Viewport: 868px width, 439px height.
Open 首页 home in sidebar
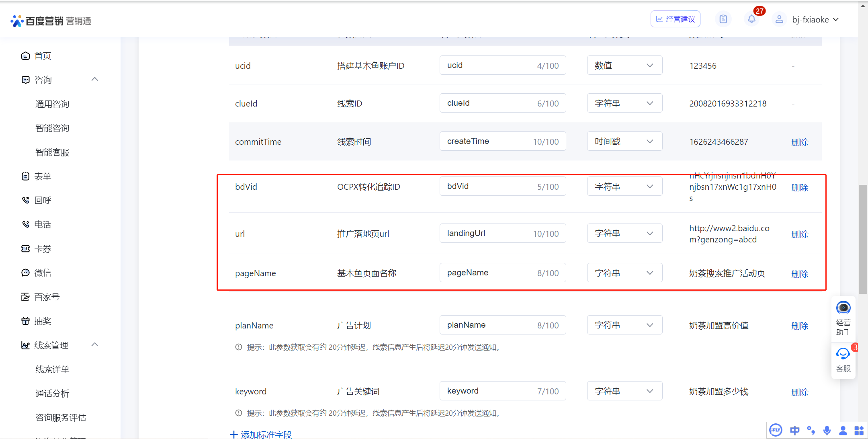[43, 56]
